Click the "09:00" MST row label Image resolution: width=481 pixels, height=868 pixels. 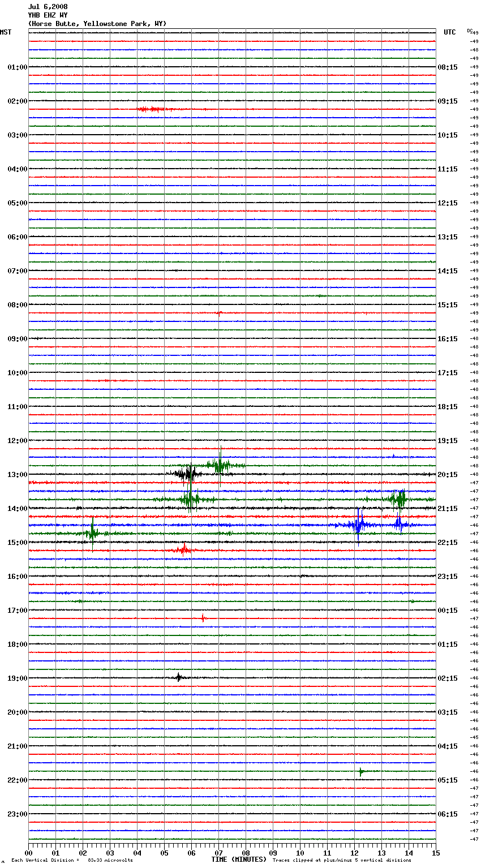18,339
